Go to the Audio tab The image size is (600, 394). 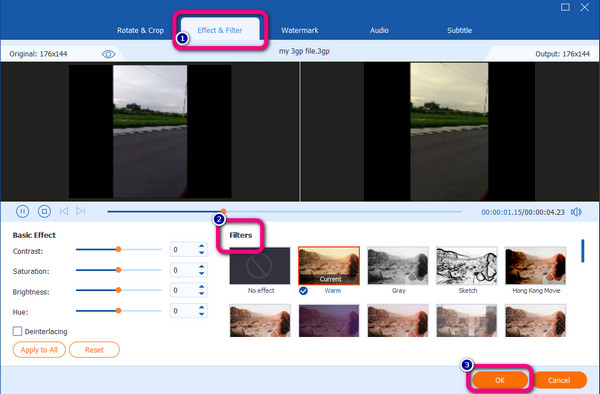[379, 30]
